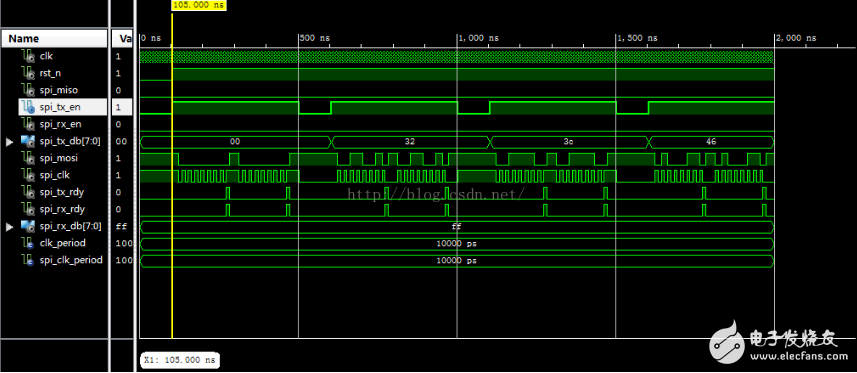Expand the spi_tx_db[7:0] bus
This screenshot has height=373, width=857.
point(9,142)
